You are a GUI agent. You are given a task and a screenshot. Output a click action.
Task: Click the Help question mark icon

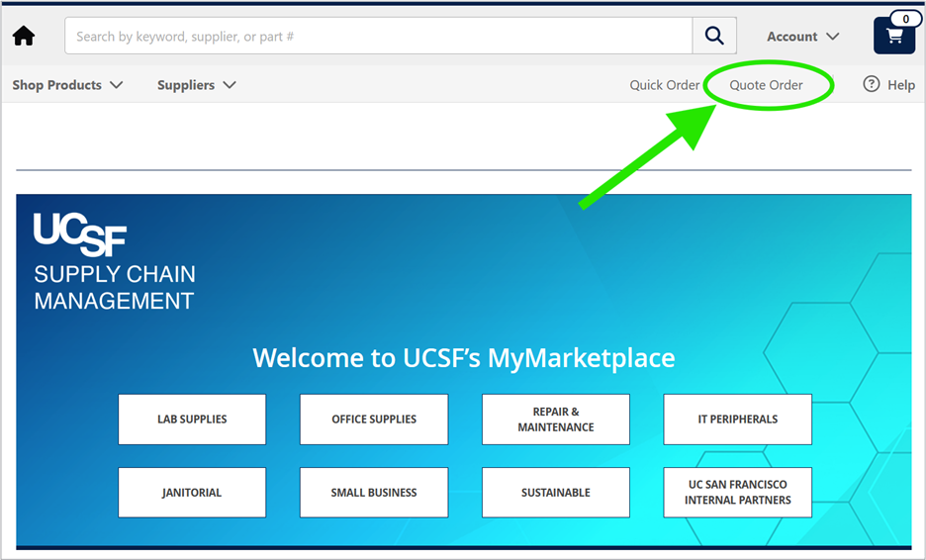pyautogui.click(x=871, y=84)
